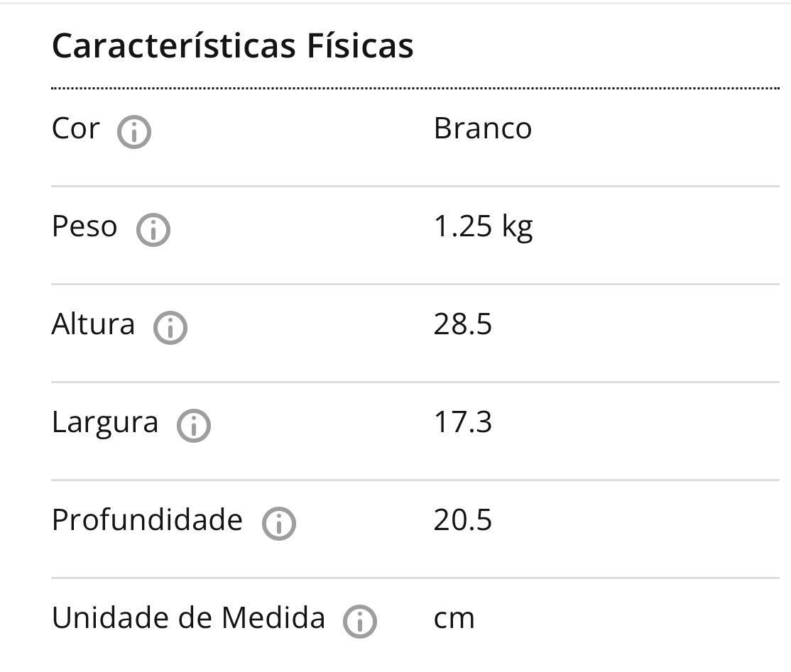Click the dotted divider under the heading
The image size is (791, 672).
[x=415, y=88]
